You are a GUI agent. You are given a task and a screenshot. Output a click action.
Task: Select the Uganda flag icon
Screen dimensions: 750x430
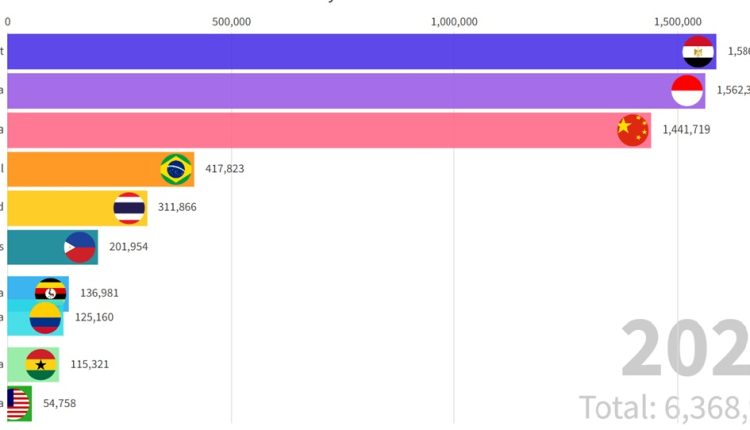pos(51,292)
